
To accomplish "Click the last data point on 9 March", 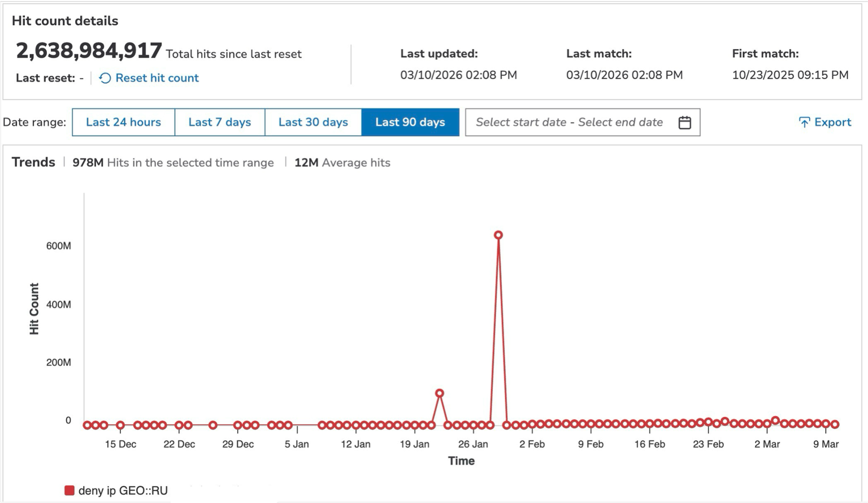I will [x=835, y=424].
